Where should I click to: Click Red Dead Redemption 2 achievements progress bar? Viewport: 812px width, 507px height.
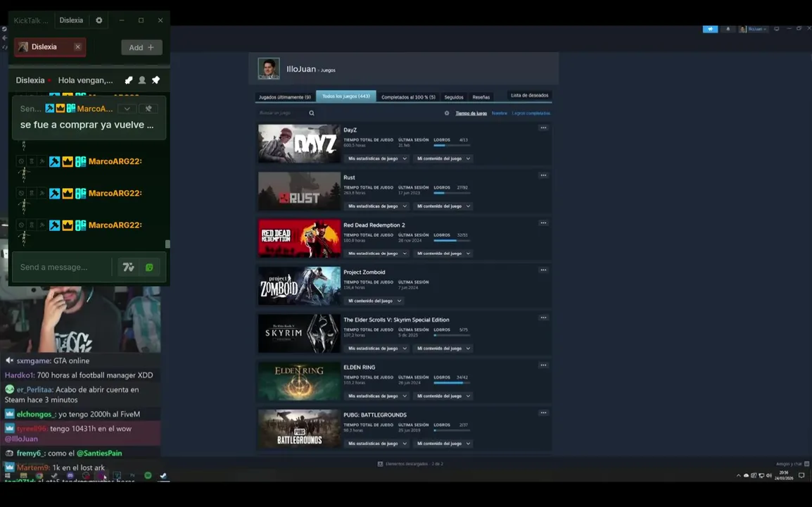(452, 241)
